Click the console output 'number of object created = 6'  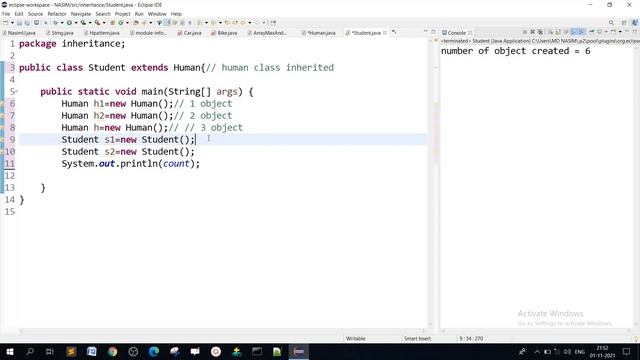[x=516, y=51]
